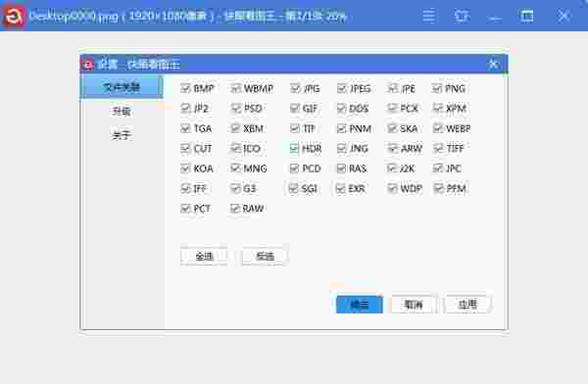Toggle the JNG checkbox
The height and width of the screenshot is (384, 588).
(342, 149)
